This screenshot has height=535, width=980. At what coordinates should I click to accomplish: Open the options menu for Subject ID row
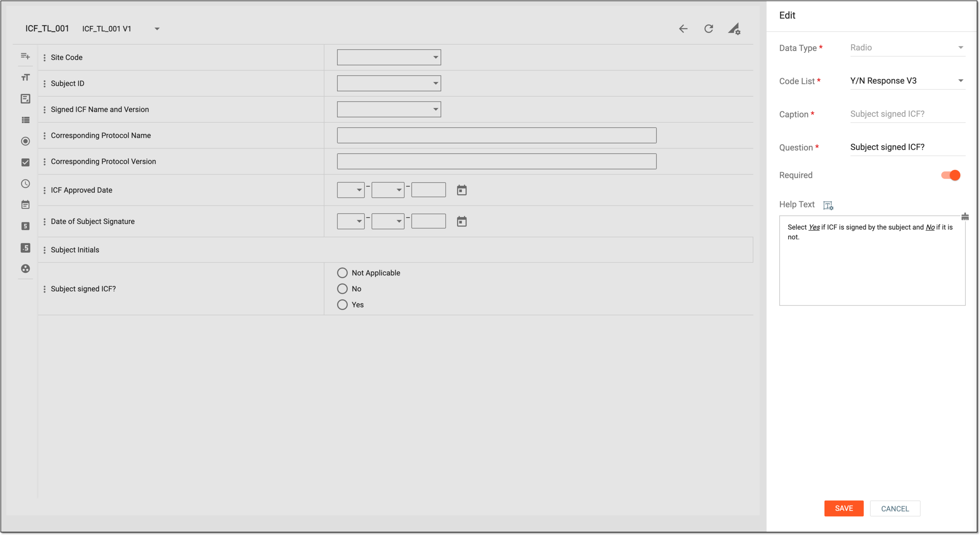tap(44, 83)
